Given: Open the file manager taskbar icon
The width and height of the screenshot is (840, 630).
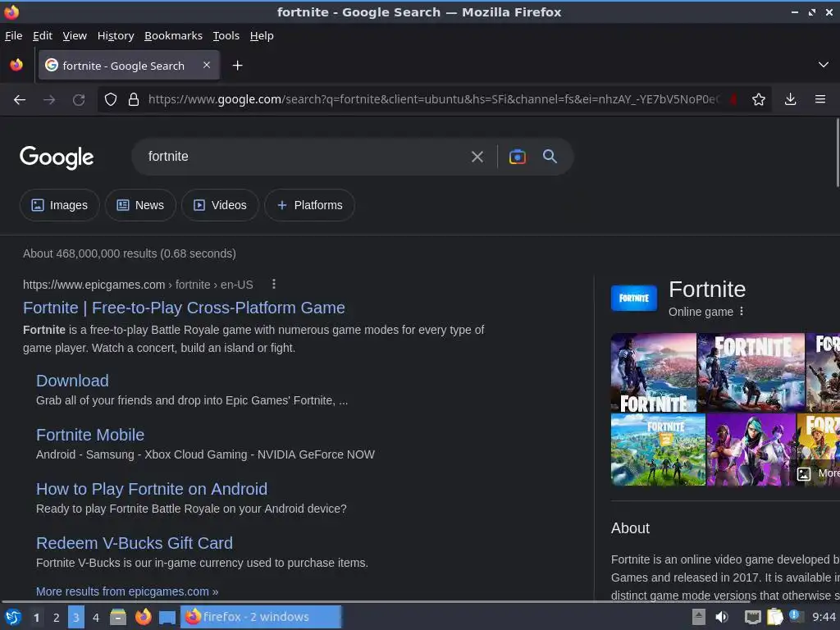Looking at the screenshot, I should [118, 617].
